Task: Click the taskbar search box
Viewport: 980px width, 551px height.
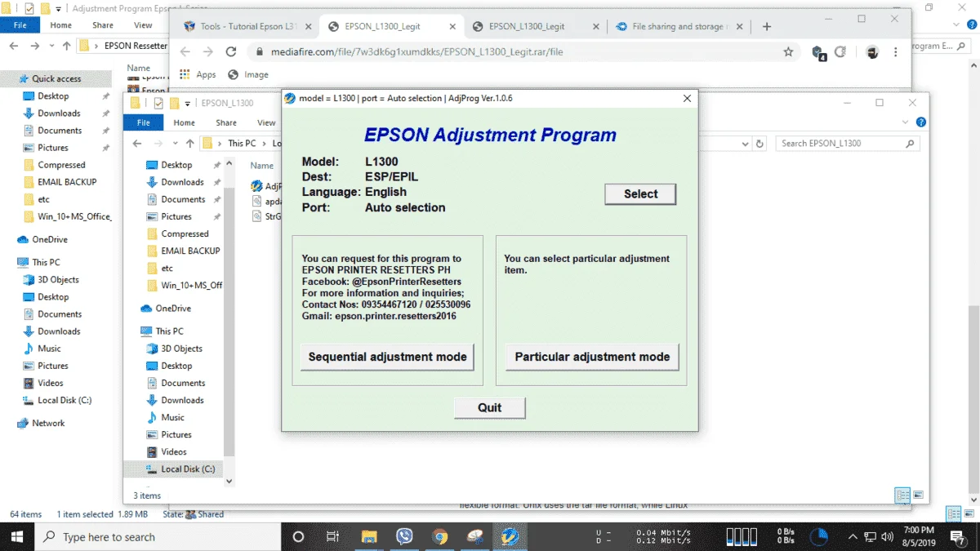Action: tap(158, 536)
